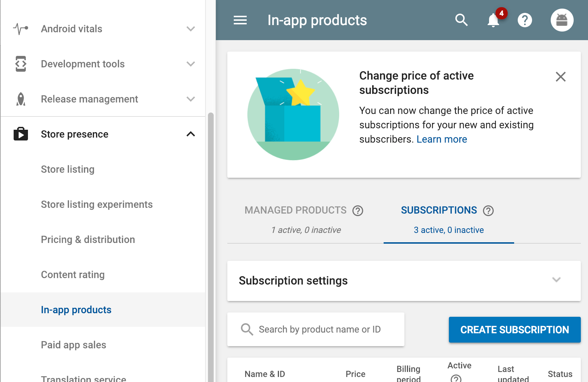The height and width of the screenshot is (382, 588).
Task: Click help icon next to Subscriptions
Action: point(488,211)
